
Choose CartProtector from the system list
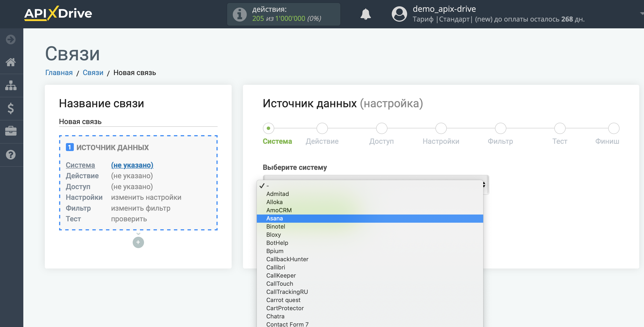[370, 308]
